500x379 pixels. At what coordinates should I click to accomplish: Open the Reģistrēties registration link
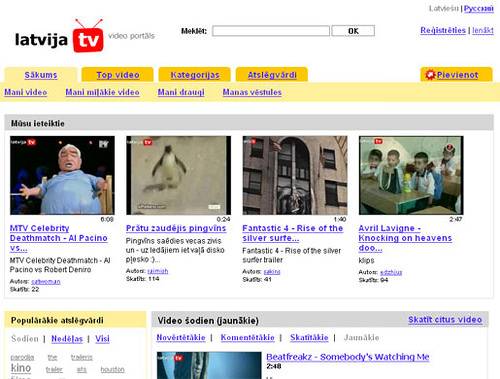tap(443, 30)
